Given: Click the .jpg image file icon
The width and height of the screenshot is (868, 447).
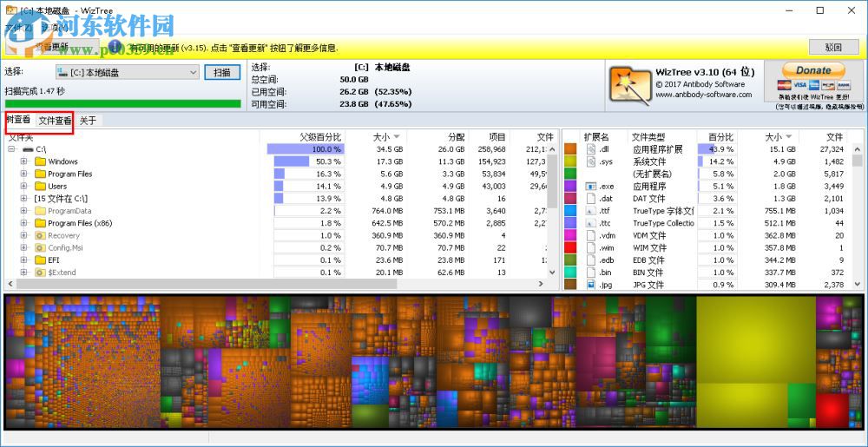Looking at the screenshot, I should 590,285.
